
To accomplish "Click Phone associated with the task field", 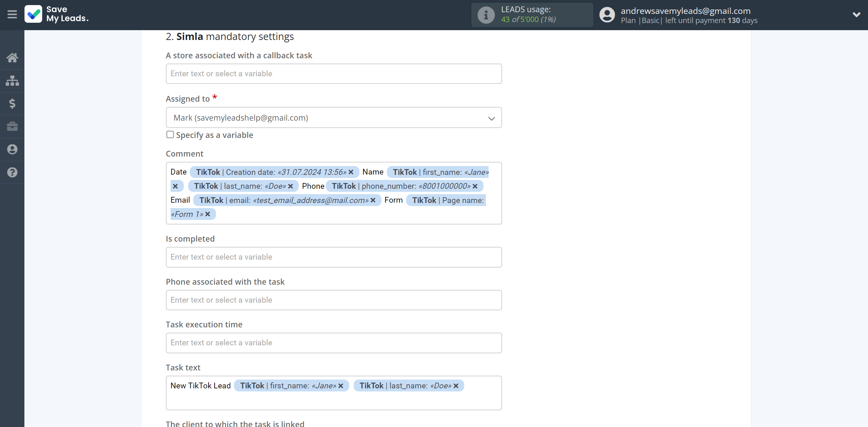I will pos(334,300).
